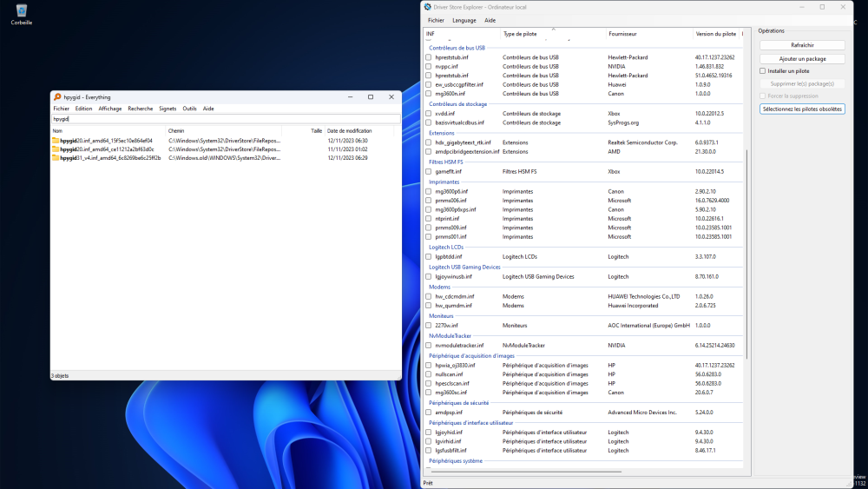Screen dimensions: 868x489
Task: Click Sélectionnez les pilotes obsolètes button
Action: (x=802, y=109)
